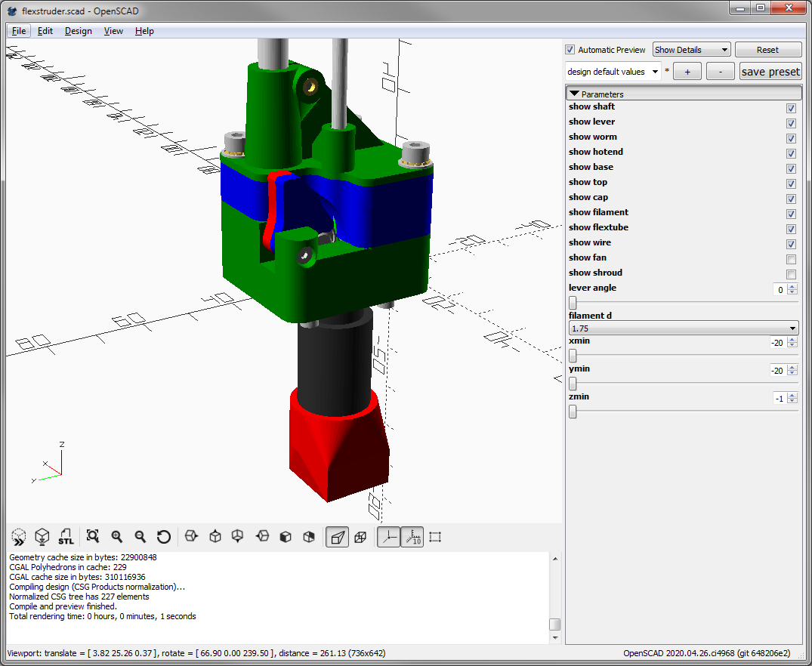This screenshot has height=666, width=812.
Task: Click the save preset button
Action: tap(770, 72)
